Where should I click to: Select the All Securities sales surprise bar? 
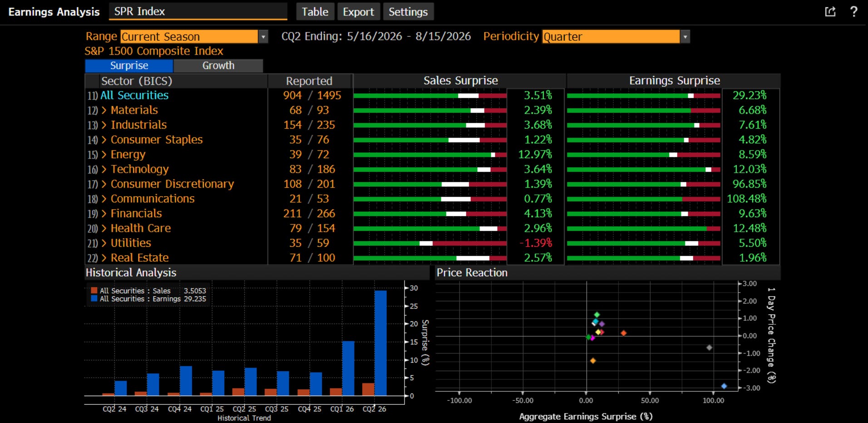pyautogui.click(x=430, y=96)
